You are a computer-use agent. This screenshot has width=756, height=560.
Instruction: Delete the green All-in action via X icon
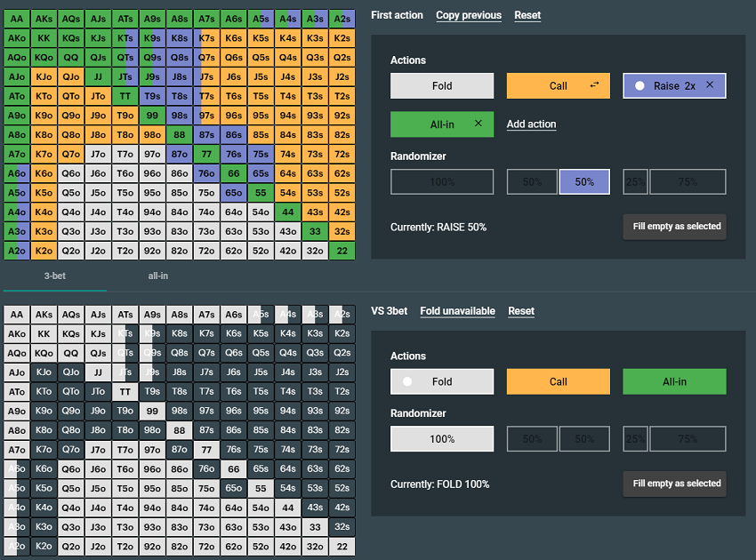pos(479,124)
